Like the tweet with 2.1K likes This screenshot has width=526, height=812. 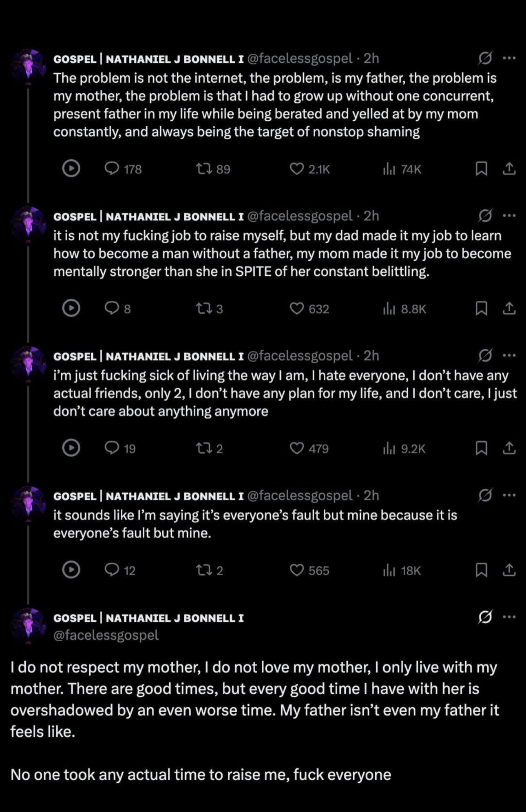click(296, 169)
